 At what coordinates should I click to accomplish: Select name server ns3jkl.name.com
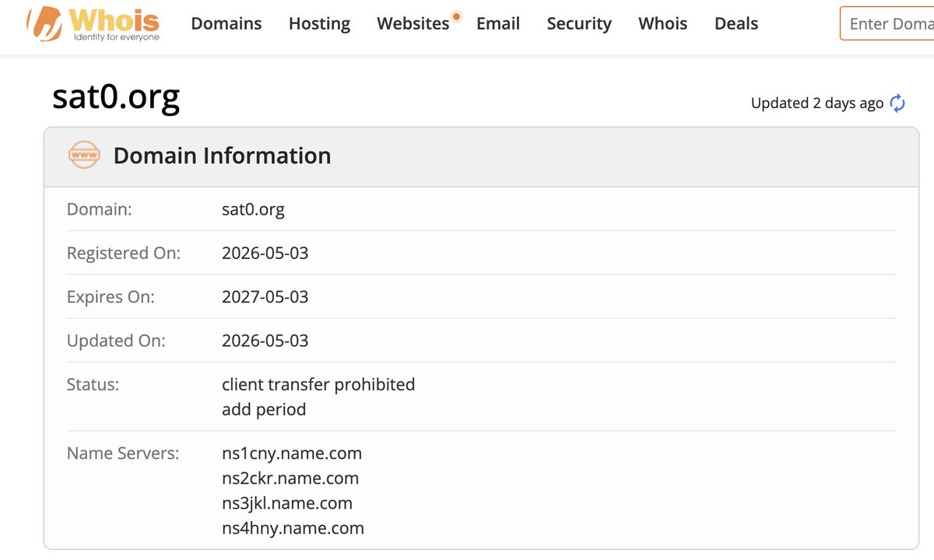click(287, 503)
